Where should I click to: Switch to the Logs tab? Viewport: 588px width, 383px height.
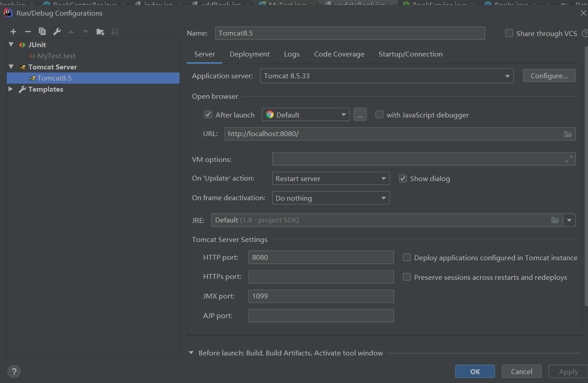point(292,54)
